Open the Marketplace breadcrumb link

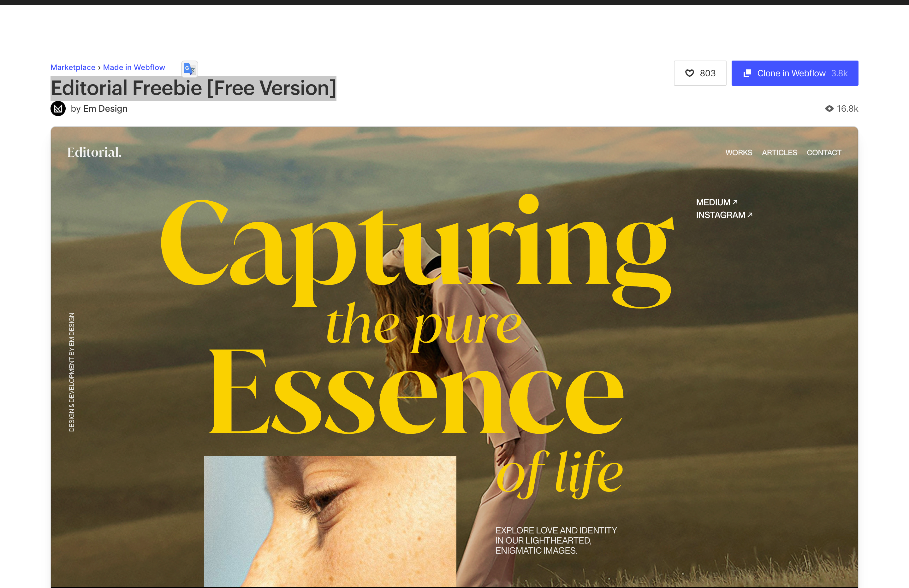(73, 67)
